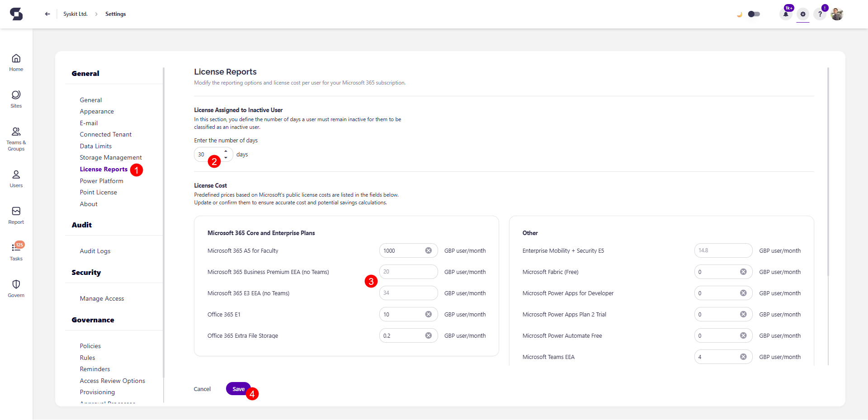Image resolution: width=868 pixels, height=420 pixels.
Task: View Tasks with the 125 badge
Action: tap(16, 252)
